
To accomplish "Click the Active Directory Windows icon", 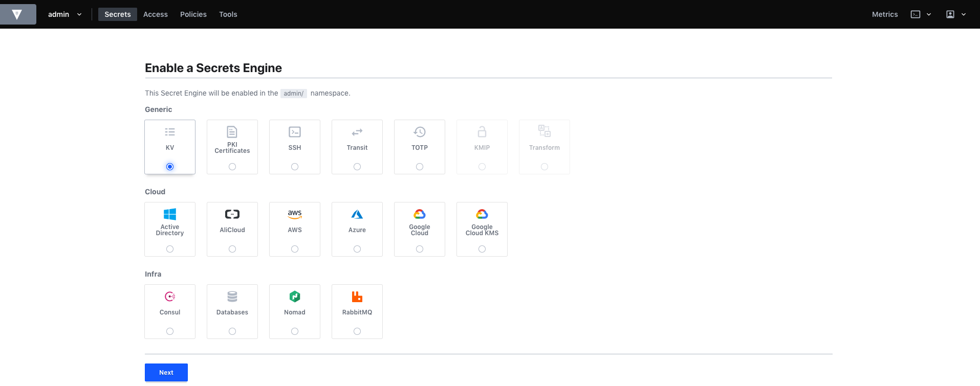I will pos(170,214).
